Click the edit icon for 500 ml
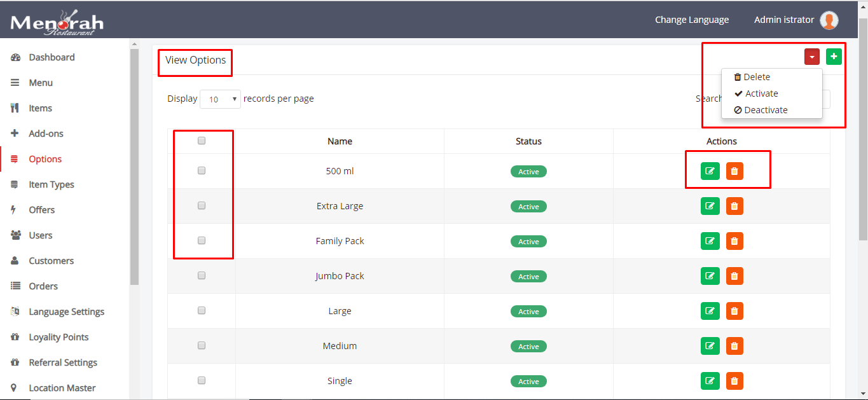 click(710, 171)
